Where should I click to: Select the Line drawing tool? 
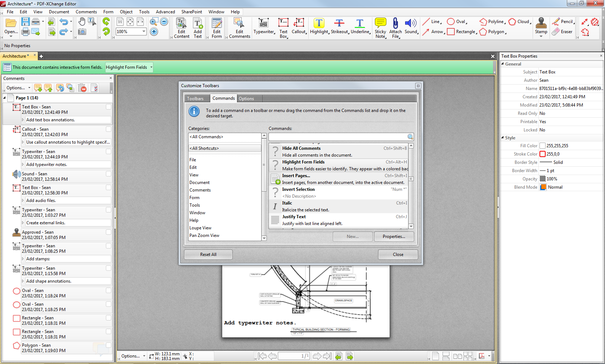[432, 22]
